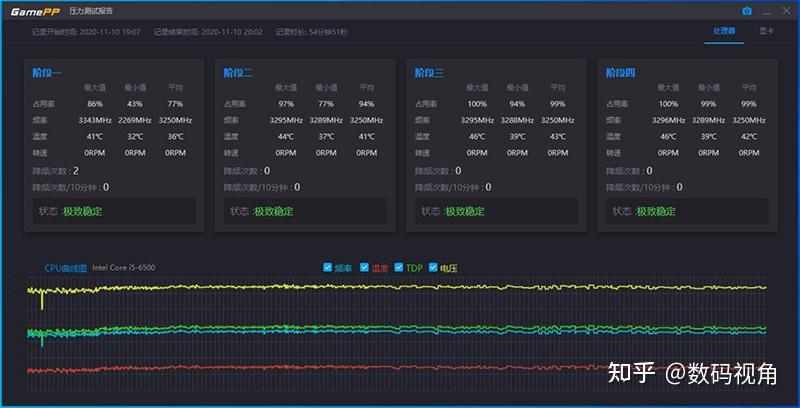Select the 97% usage value
The width and height of the screenshot is (800, 408).
click(286, 104)
